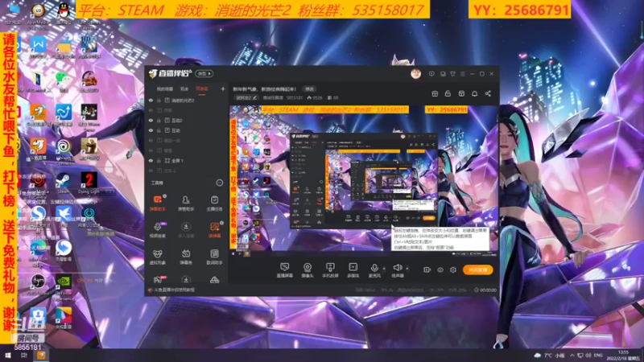Collapse the 工具箱 toolbox section
The image size is (644, 362).
pos(219,183)
